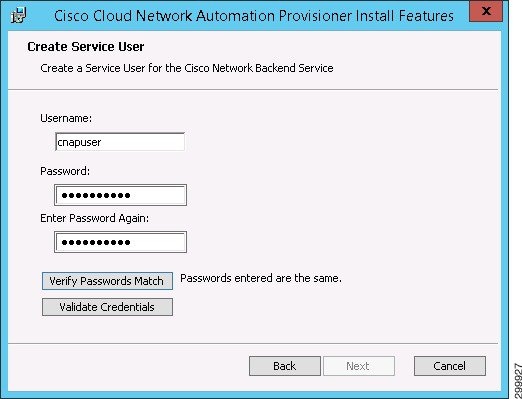Focus the Password input field
This screenshot has height=399, width=522.
pos(120,195)
